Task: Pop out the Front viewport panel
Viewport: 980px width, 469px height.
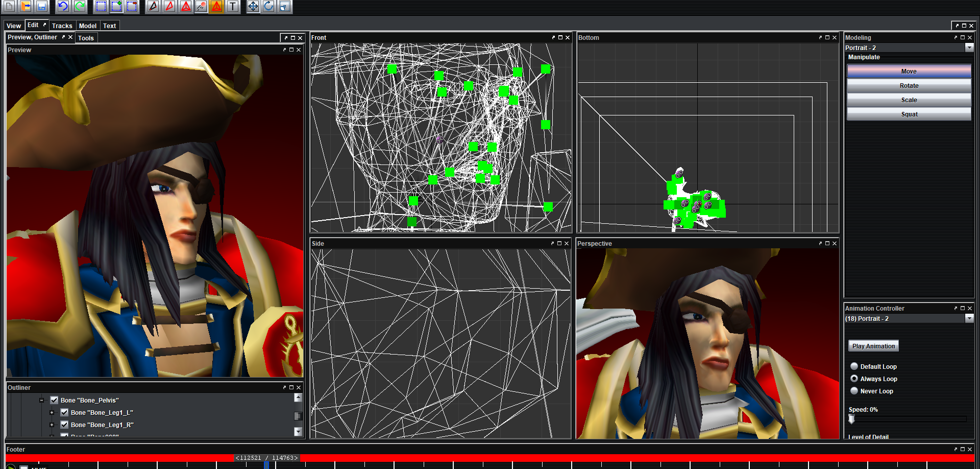Action: coord(553,37)
